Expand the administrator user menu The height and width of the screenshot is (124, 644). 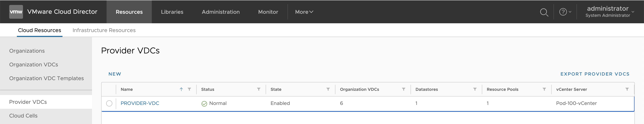click(609, 12)
